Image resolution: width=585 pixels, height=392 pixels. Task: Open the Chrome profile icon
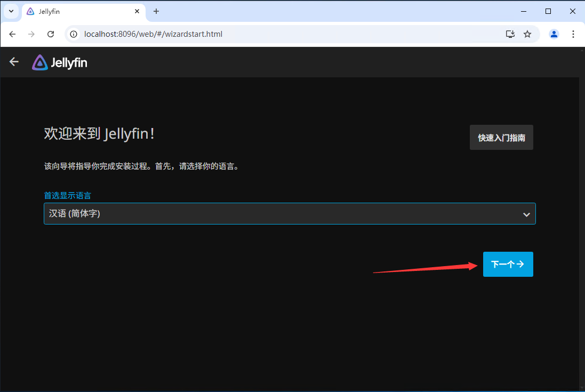(554, 34)
